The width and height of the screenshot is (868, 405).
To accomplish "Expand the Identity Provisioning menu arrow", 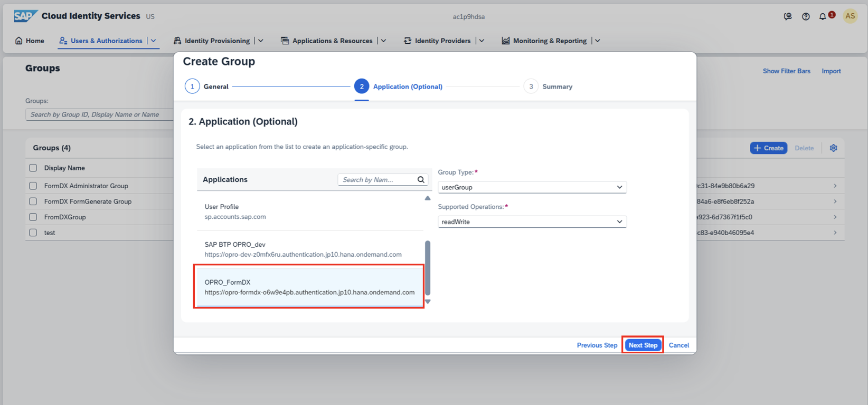I will tap(261, 41).
